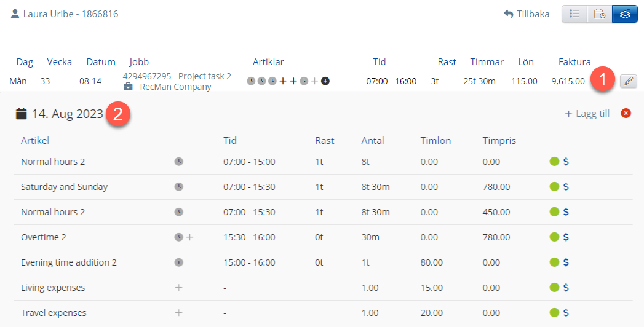
Task: Click the dollar icon for Saturday and Sunday
Action: (x=566, y=187)
